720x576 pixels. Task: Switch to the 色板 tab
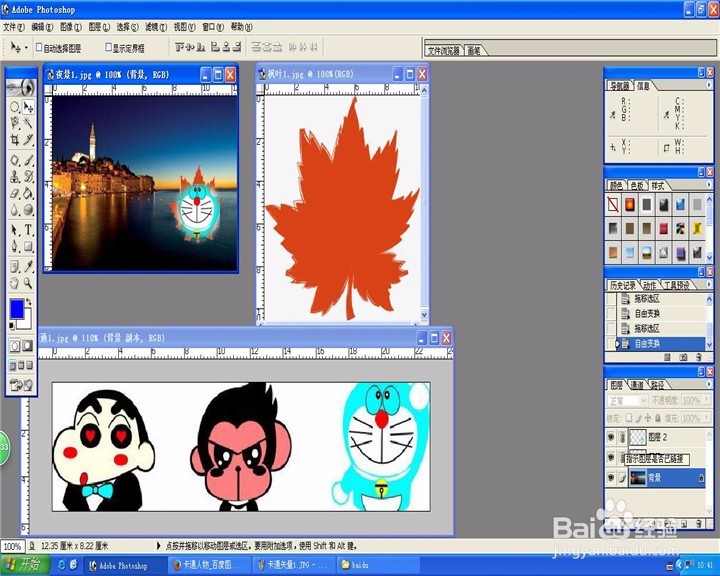click(x=637, y=186)
